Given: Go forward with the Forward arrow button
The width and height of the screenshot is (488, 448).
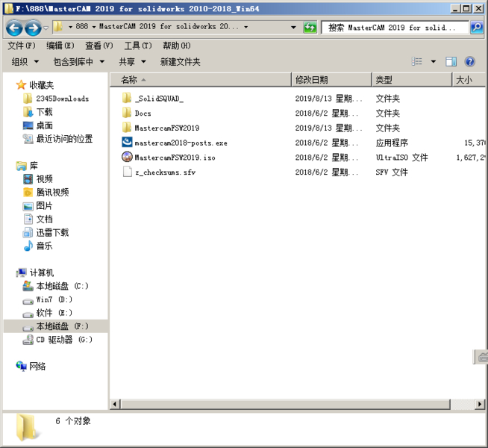Looking at the screenshot, I should click(x=33, y=28).
